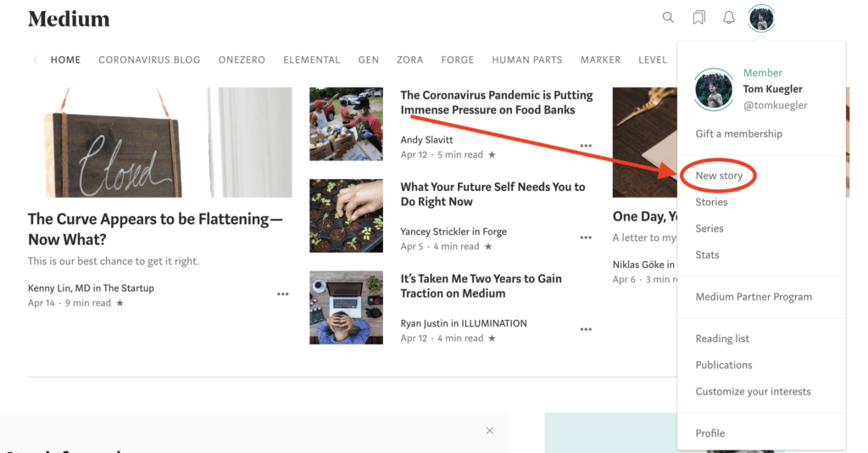Image resolution: width=868 pixels, height=453 pixels.
Task: Go to the OneZero topic tab
Action: (242, 60)
